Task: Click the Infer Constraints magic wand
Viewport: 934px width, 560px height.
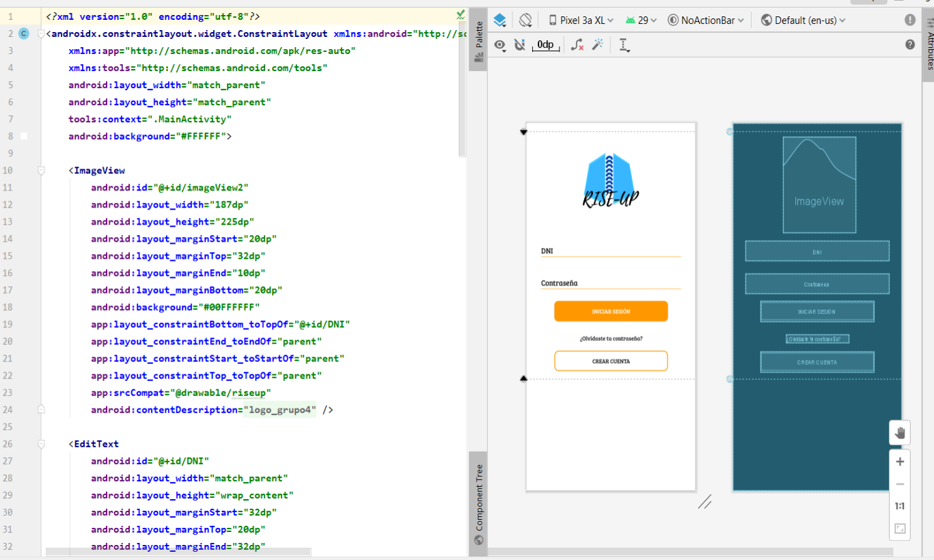Action: pyautogui.click(x=598, y=45)
